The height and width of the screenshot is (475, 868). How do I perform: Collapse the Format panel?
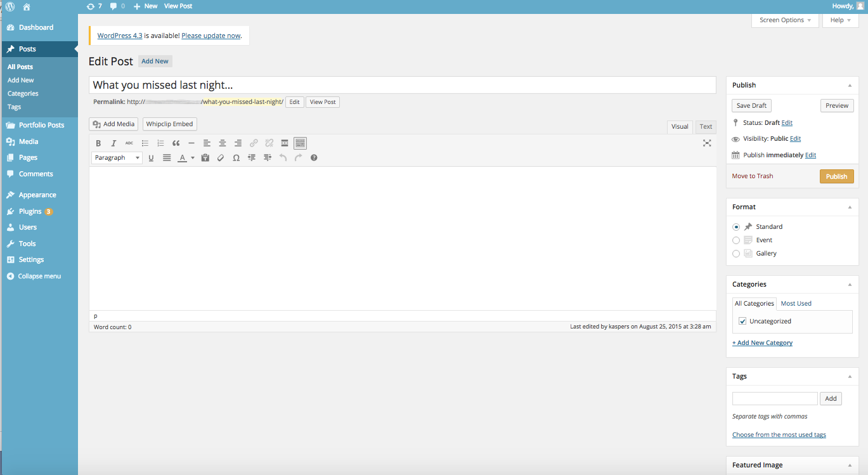pos(850,207)
